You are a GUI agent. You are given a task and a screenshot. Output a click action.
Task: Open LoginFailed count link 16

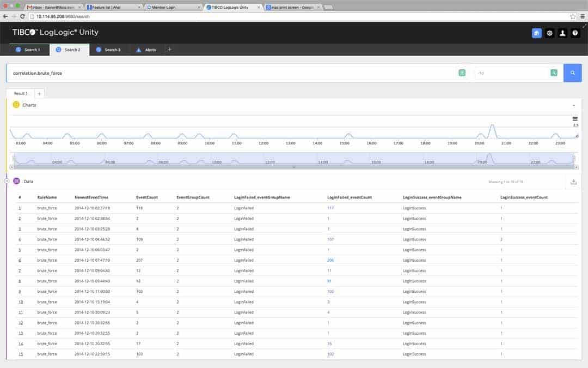329,343
